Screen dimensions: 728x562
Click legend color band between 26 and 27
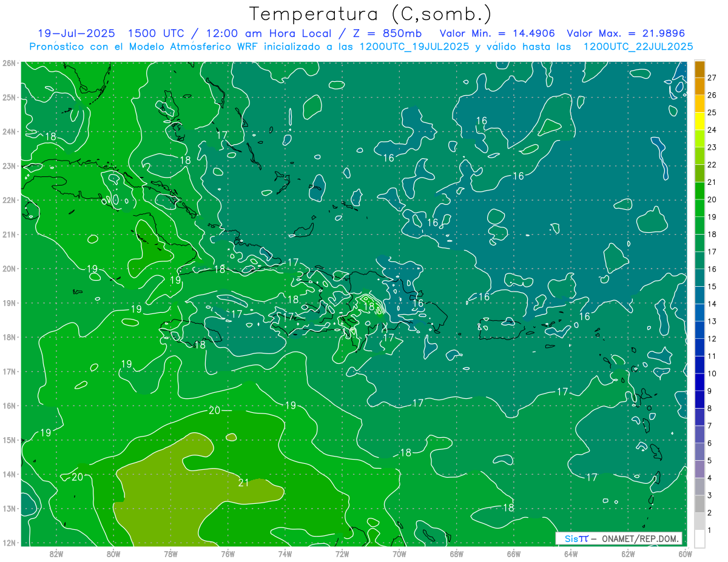[699, 87]
